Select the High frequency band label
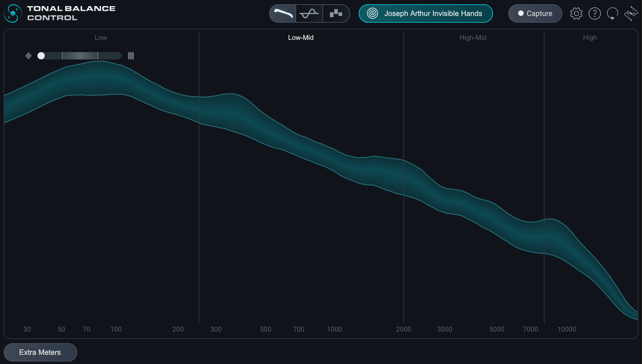The height and width of the screenshot is (364, 642). click(590, 38)
